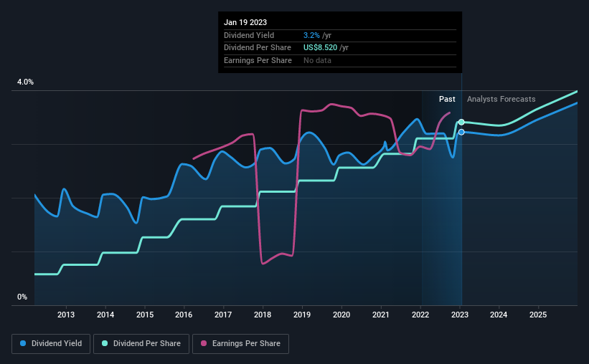Click the 2014 x-axis label

105,315
